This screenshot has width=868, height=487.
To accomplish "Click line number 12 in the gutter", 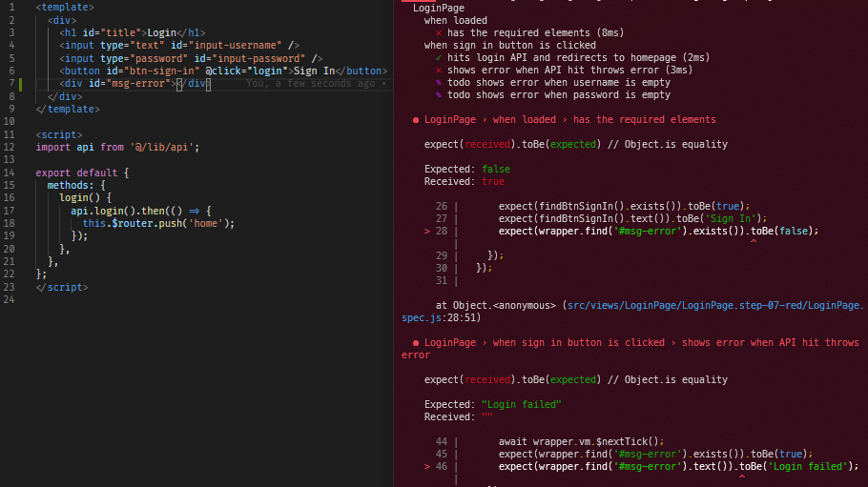I will click(9, 147).
